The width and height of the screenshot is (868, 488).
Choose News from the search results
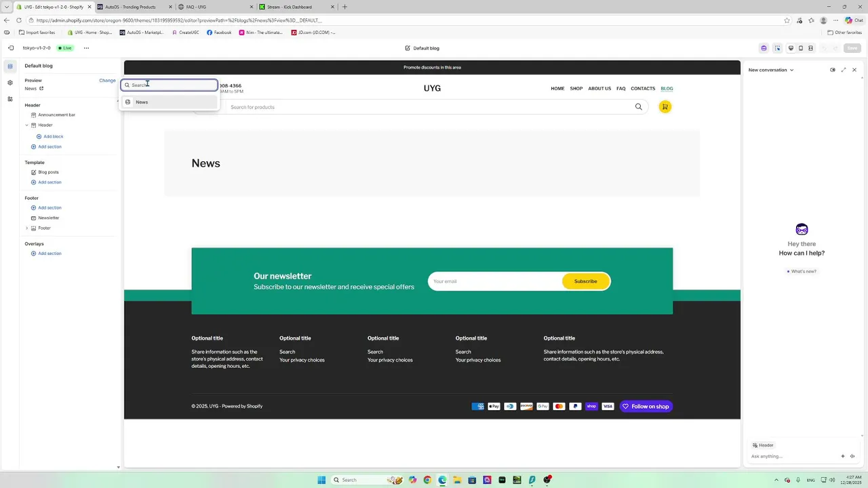click(170, 102)
